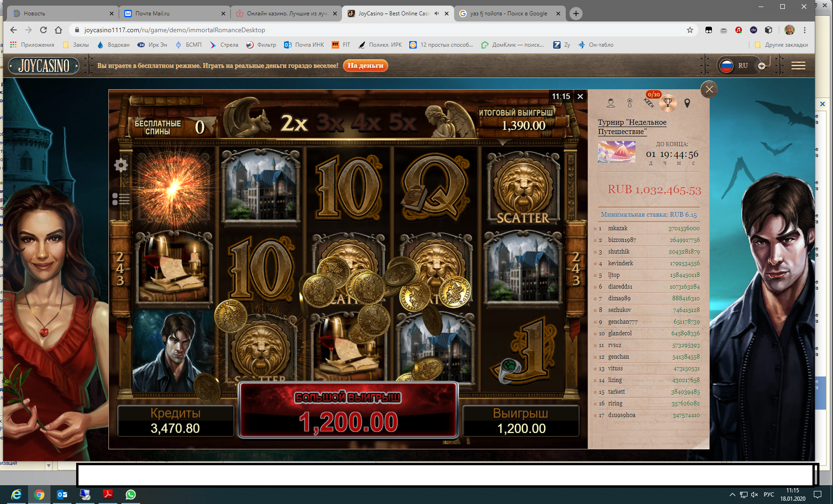The image size is (833, 504).
Task: Expand the RU language dropdown arrow
Action: click(x=762, y=66)
